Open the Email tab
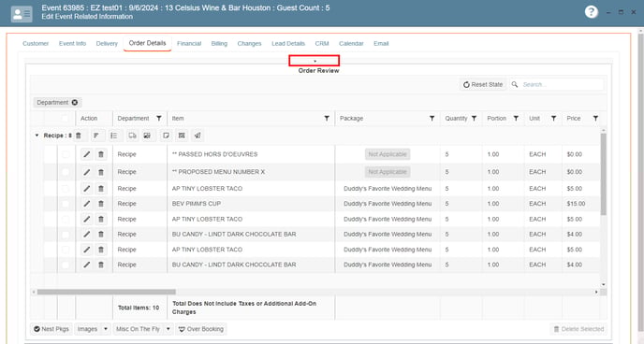The width and height of the screenshot is (644, 344). pos(381,43)
